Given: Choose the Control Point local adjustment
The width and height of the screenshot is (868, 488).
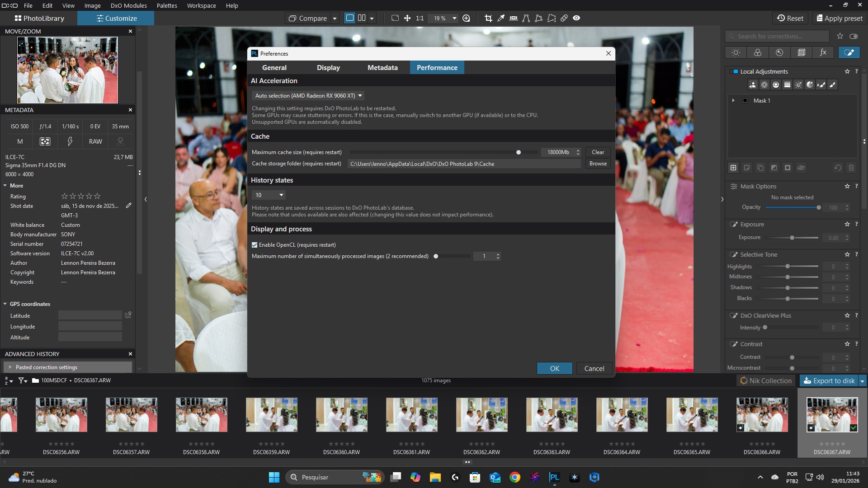Looking at the screenshot, I should click(x=764, y=84).
